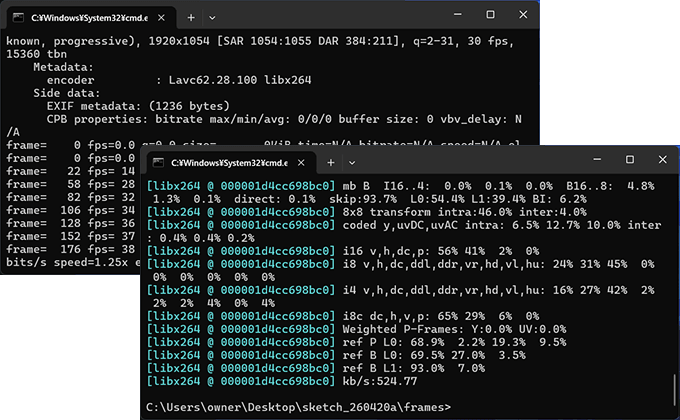Click the 'Weighted P-Frames: Y:0.0% UV:0.0%' line

356,329
